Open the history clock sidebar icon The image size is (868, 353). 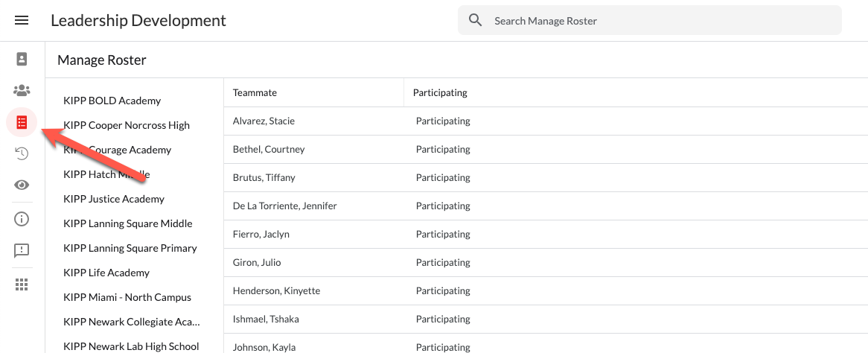click(22, 153)
